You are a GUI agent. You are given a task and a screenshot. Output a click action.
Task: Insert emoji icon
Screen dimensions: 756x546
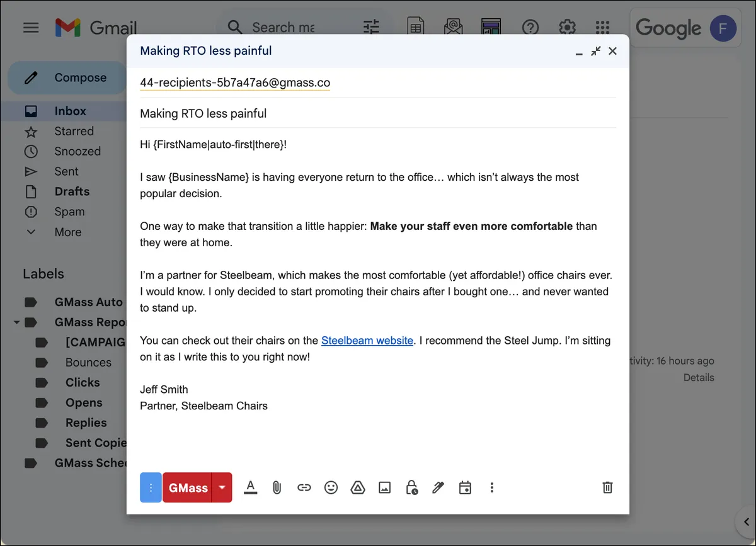[x=331, y=487]
